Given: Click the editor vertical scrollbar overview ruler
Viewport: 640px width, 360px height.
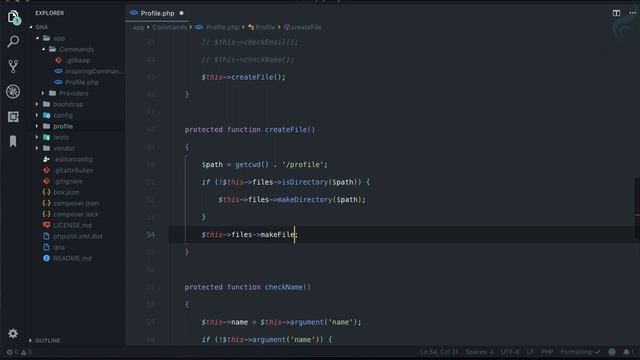Looking at the screenshot, I should (x=637, y=208).
